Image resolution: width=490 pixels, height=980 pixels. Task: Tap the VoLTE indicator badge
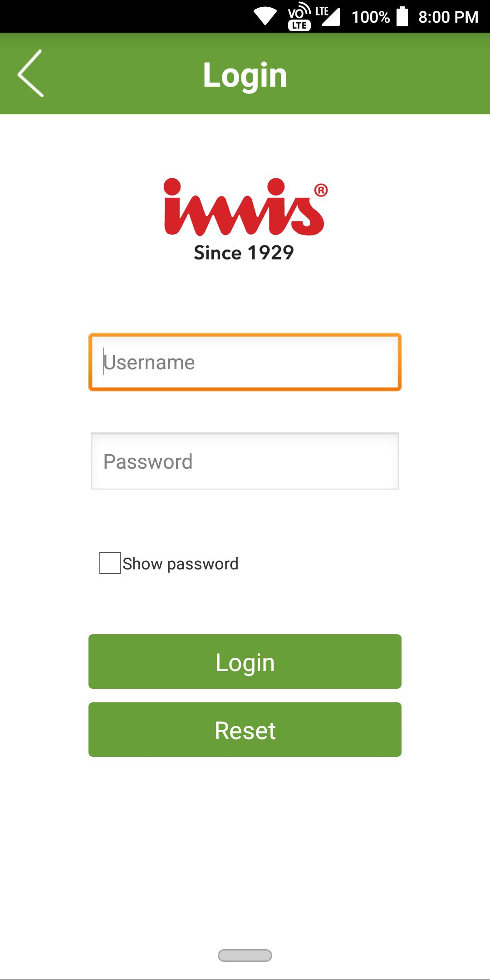(299, 17)
